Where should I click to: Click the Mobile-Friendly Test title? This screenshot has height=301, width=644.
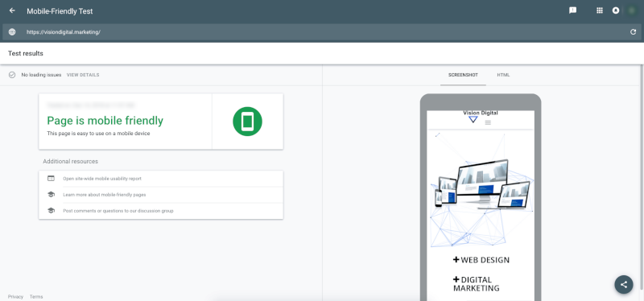point(60,11)
